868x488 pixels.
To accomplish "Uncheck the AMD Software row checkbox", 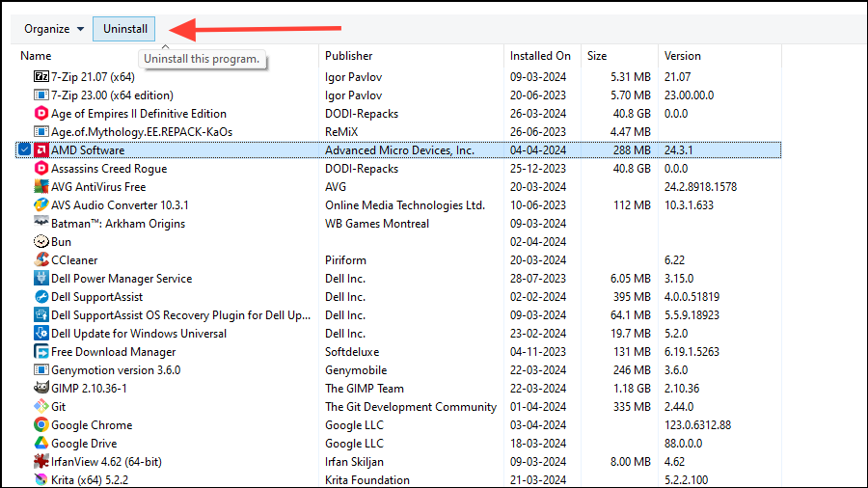I will [x=24, y=149].
